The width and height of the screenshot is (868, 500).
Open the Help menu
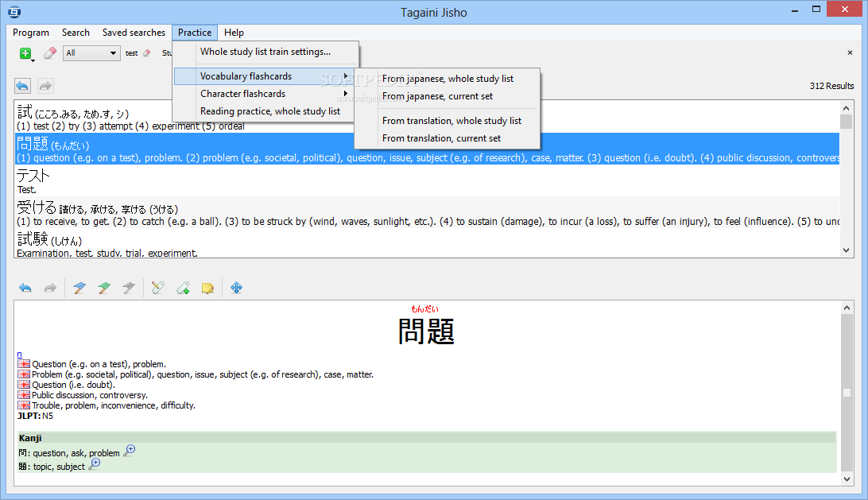pos(234,33)
